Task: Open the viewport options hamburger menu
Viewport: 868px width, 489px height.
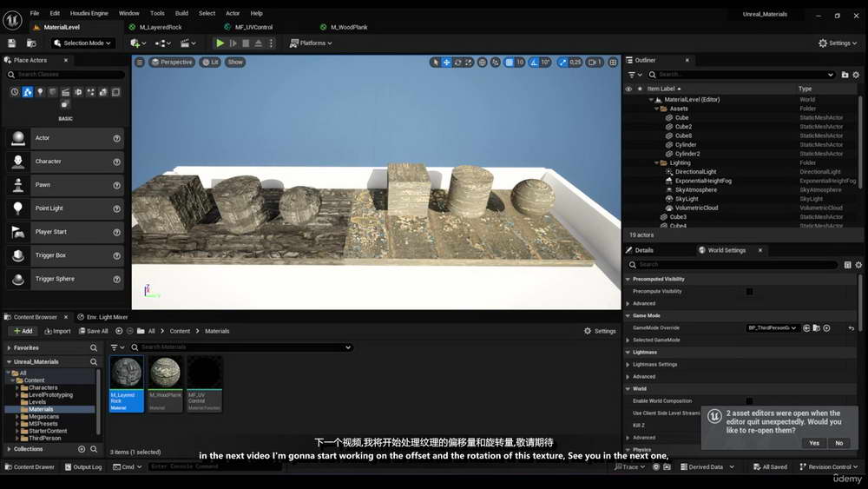Action: click(140, 62)
